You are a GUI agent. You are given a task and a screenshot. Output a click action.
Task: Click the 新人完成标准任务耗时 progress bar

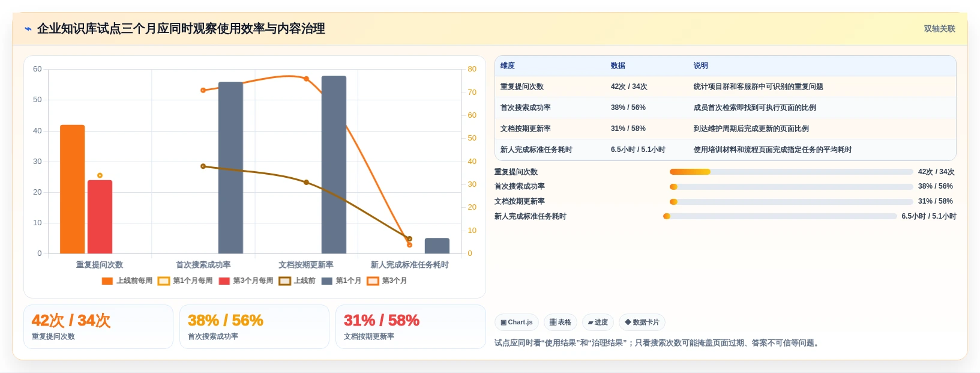coord(780,216)
